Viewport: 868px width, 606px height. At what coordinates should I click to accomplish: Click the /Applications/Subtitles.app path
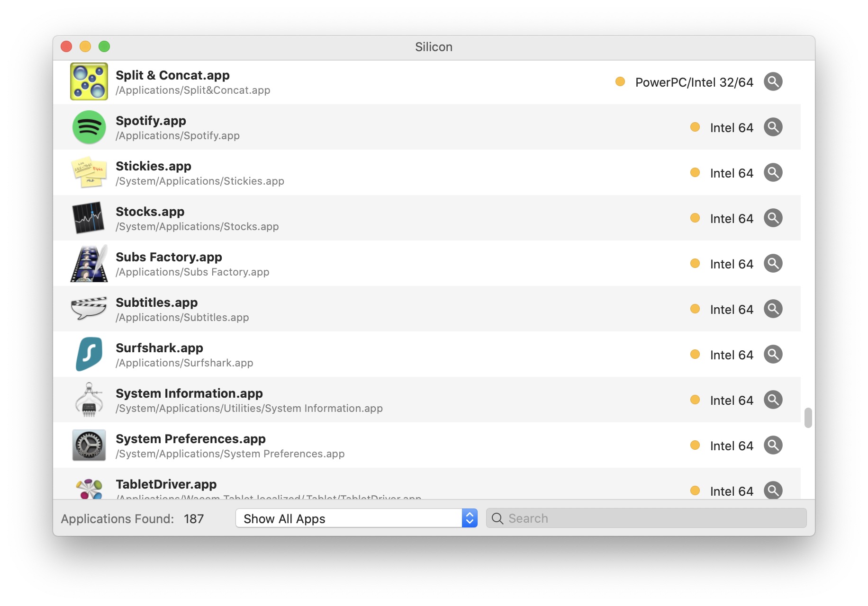coord(182,318)
